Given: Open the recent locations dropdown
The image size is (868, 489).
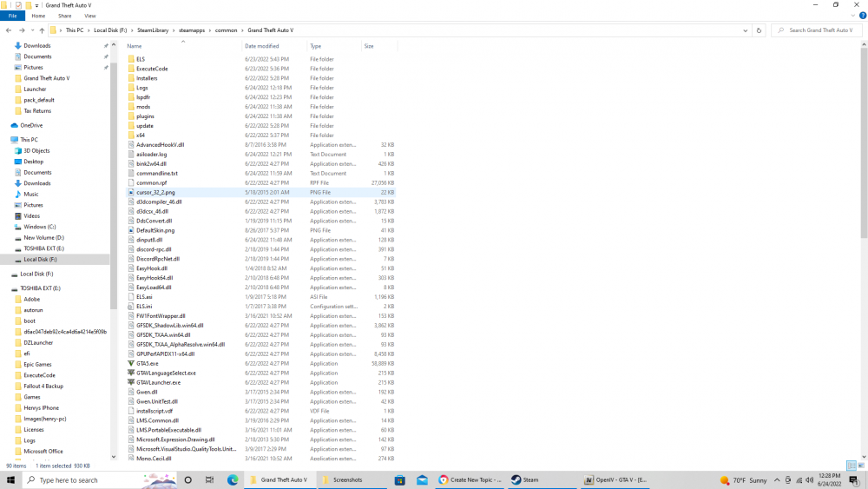Looking at the screenshot, I should click(32, 30).
